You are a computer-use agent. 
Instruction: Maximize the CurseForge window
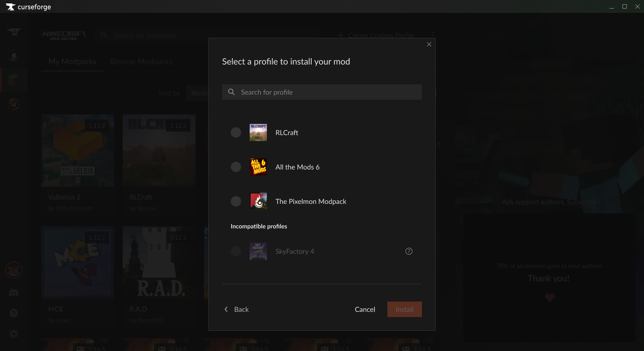click(x=625, y=6)
